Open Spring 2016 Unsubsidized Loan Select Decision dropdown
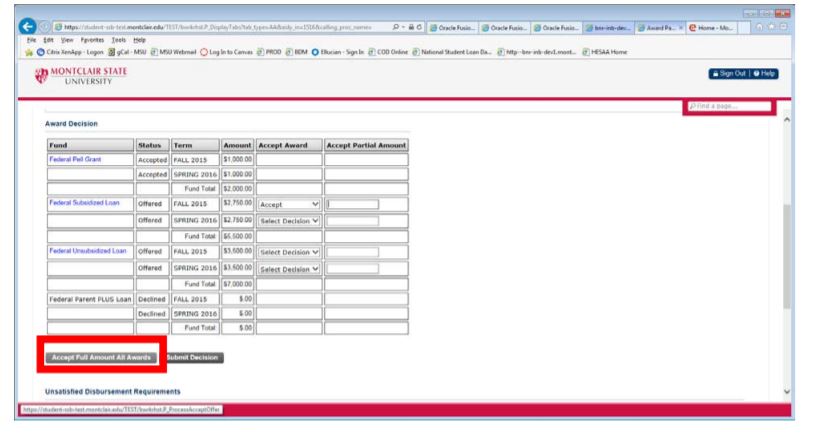This screenshot has width=823, height=443. pyautogui.click(x=288, y=268)
